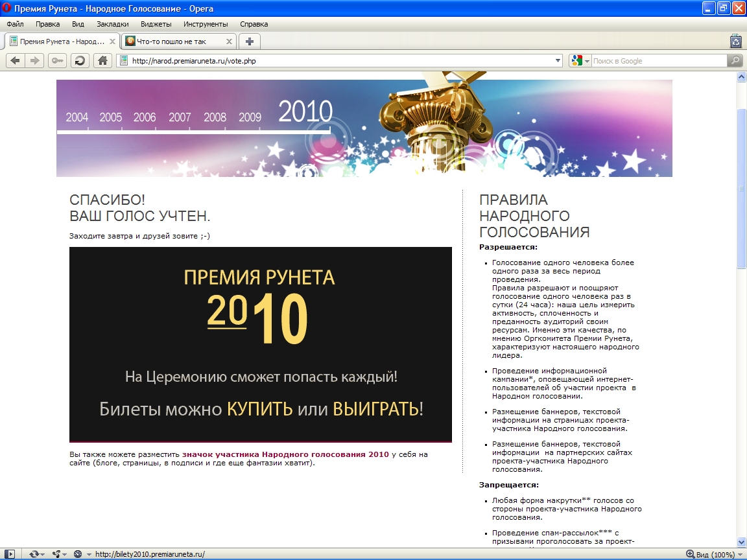This screenshot has width=747, height=560.
Task: Open the Файл menu
Action: (x=16, y=24)
